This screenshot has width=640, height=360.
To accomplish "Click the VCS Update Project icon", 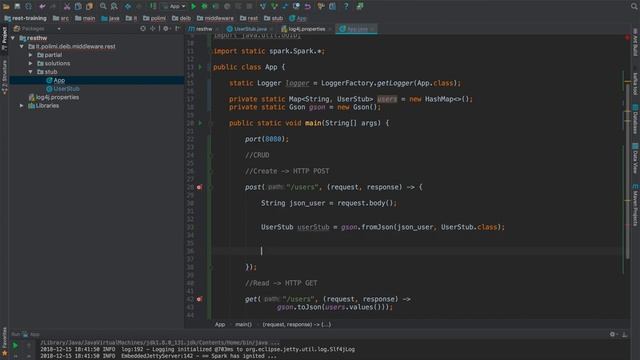I will coord(263,6).
